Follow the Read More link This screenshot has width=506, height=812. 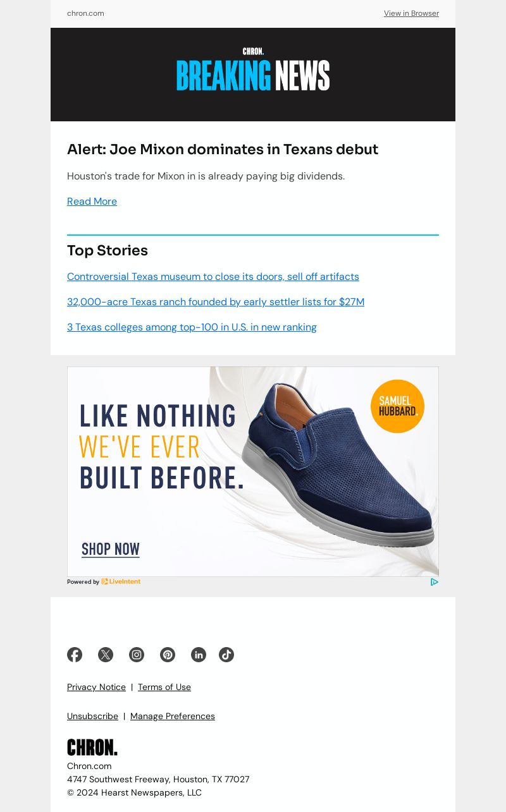(92, 202)
